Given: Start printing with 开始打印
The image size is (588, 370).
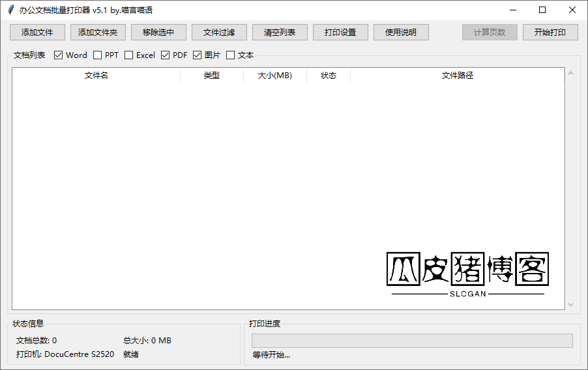Looking at the screenshot, I should pyautogui.click(x=550, y=33).
